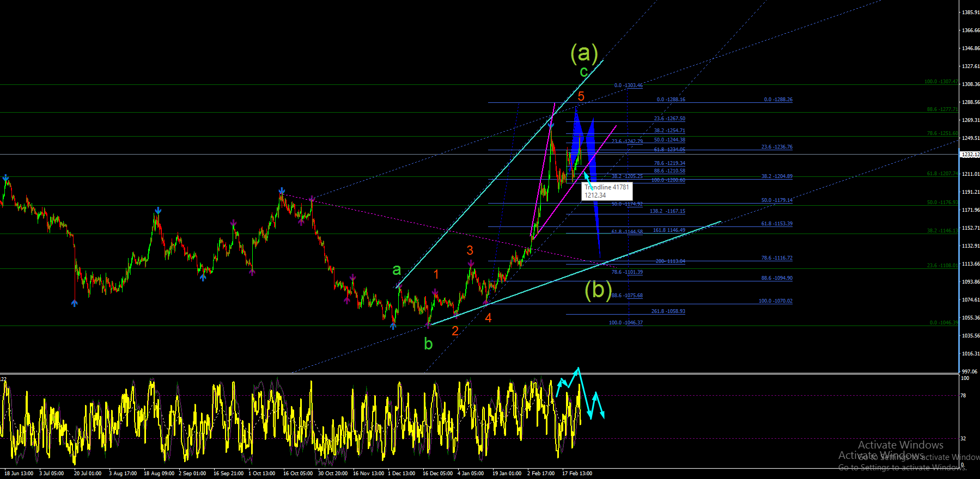
Task: Click the small cyan arrow beside the trendline tooltip
Action: click(x=587, y=177)
